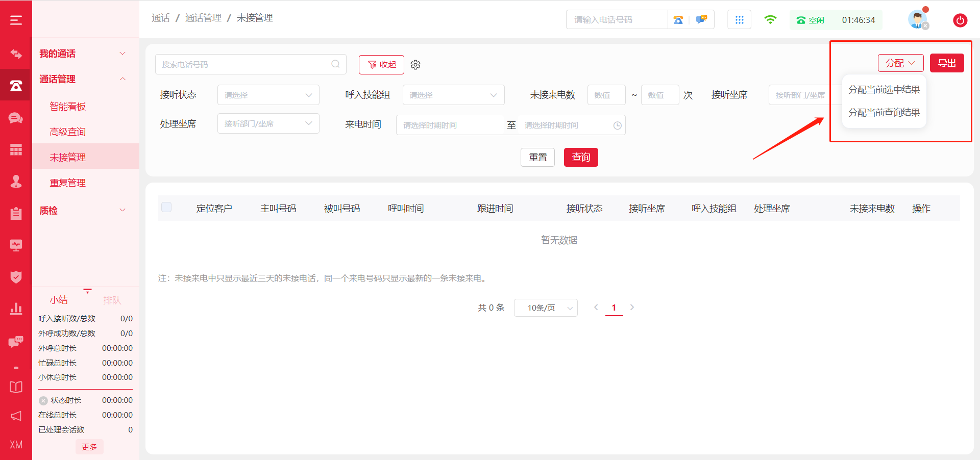Open the 呼入技能组 dropdown

453,95
